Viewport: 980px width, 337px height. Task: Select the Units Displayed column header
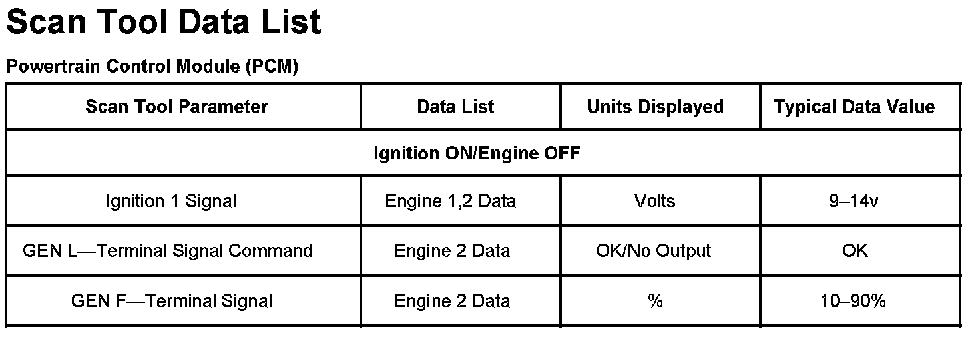[x=655, y=107]
